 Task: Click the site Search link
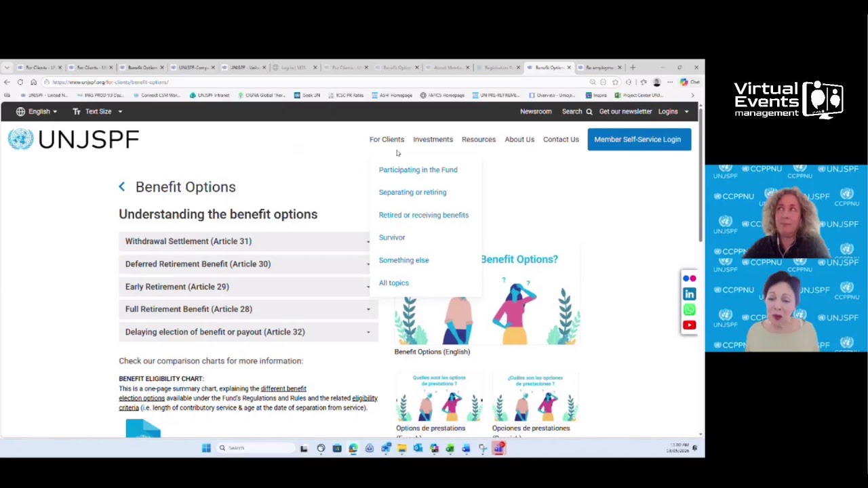(x=576, y=111)
